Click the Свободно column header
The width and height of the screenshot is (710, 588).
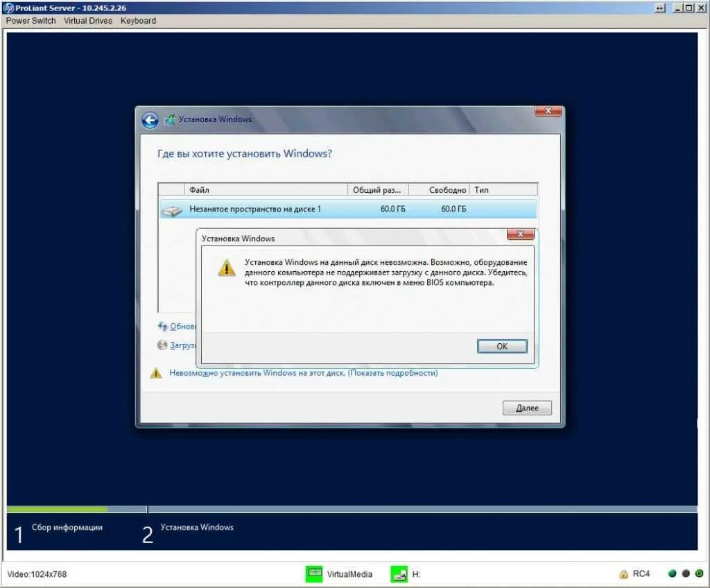pos(439,190)
